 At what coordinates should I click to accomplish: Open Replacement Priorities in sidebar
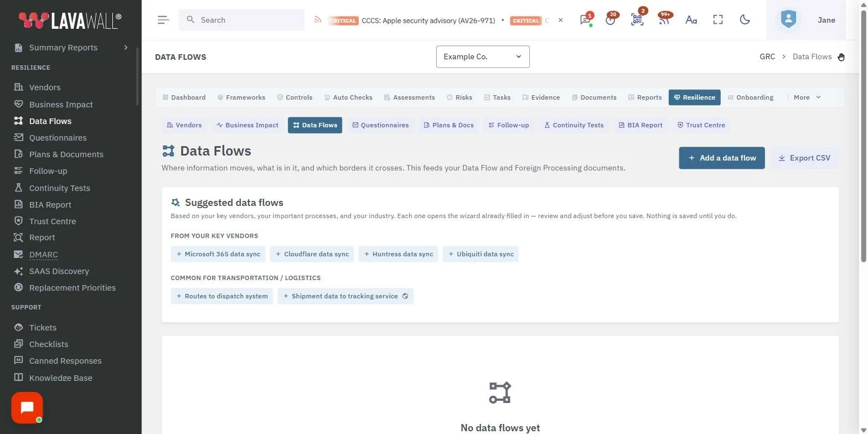pos(72,288)
